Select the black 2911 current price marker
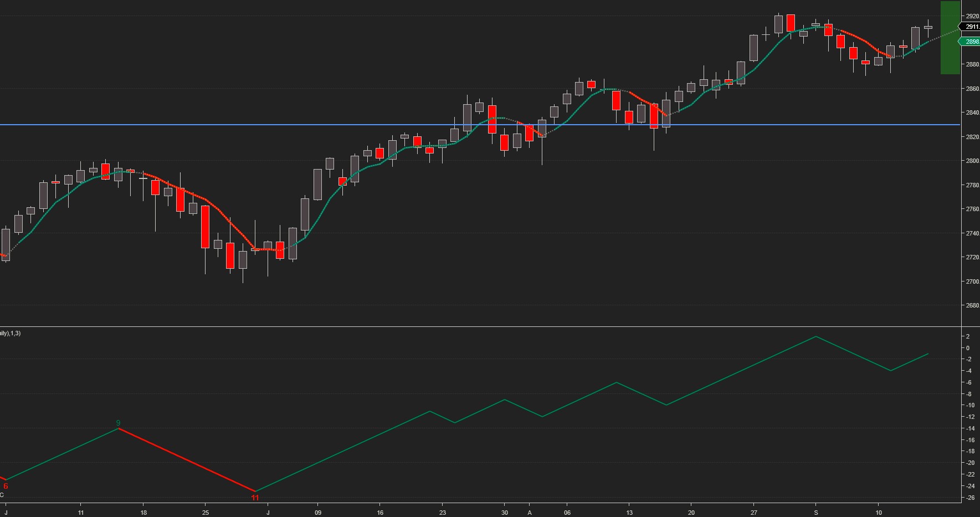The image size is (980, 517). [x=970, y=27]
